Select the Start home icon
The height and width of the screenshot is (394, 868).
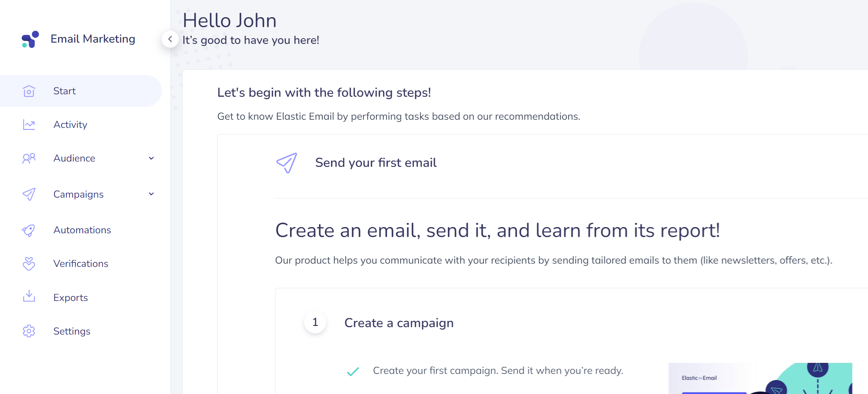coord(29,91)
